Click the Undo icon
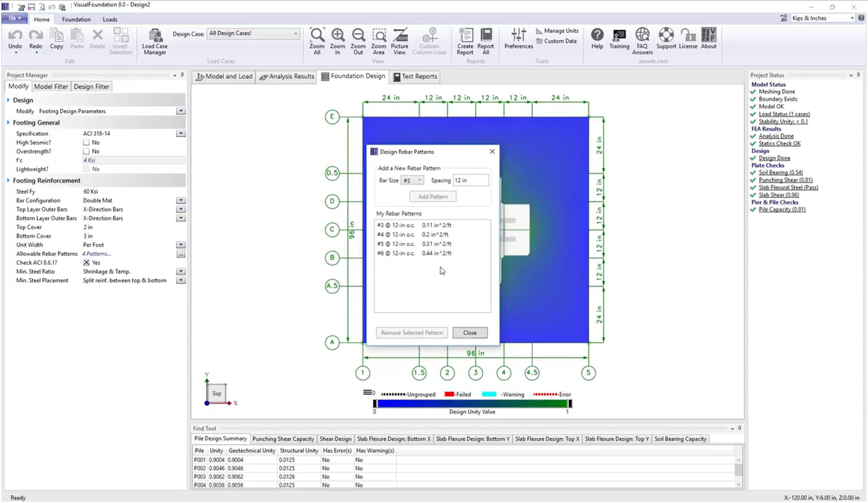This screenshot has width=868, height=503. pos(15,35)
